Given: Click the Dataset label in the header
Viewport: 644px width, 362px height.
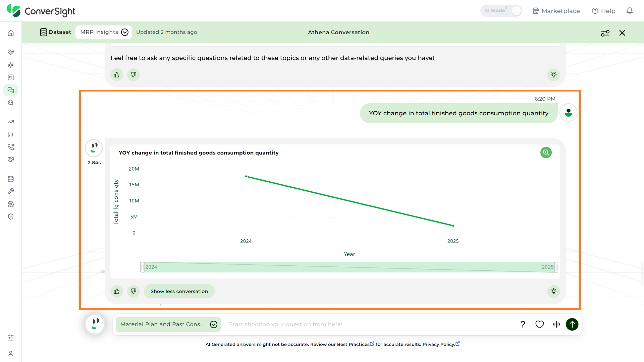Looking at the screenshot, I should click(x=55, y=32).
